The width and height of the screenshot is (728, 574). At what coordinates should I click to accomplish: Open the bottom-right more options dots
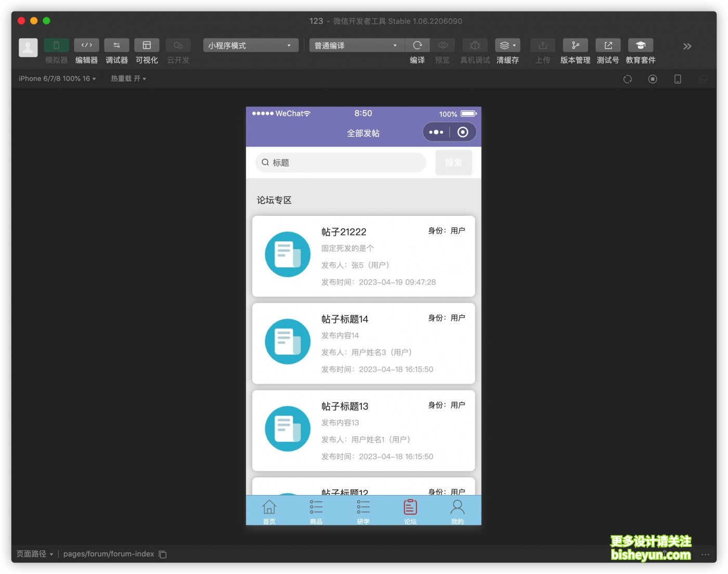tap(705, 554)
